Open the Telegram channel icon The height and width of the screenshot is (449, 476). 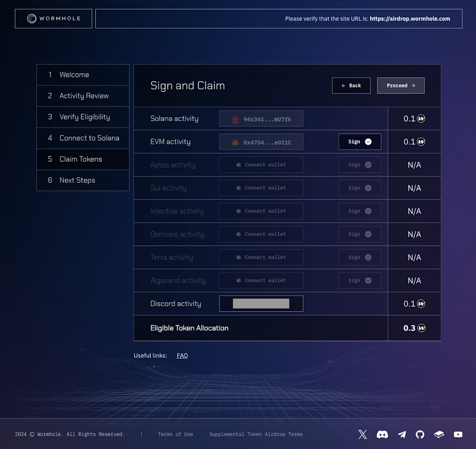tap(401, 434)
